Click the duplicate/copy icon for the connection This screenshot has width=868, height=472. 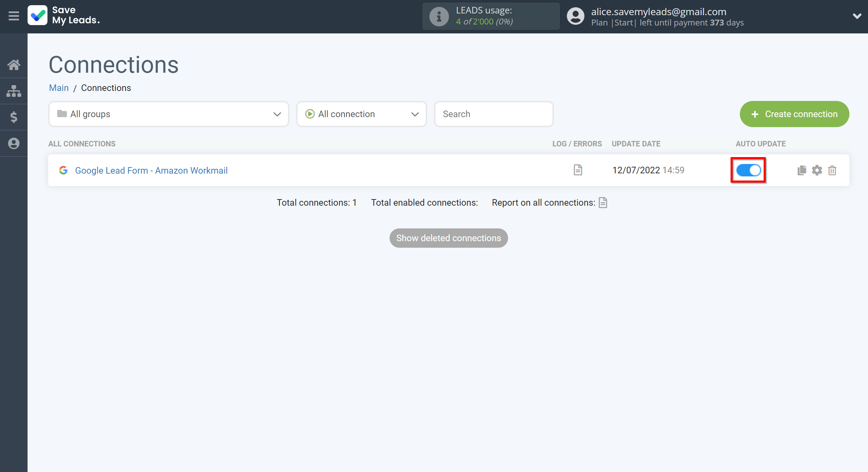point(802,170)
